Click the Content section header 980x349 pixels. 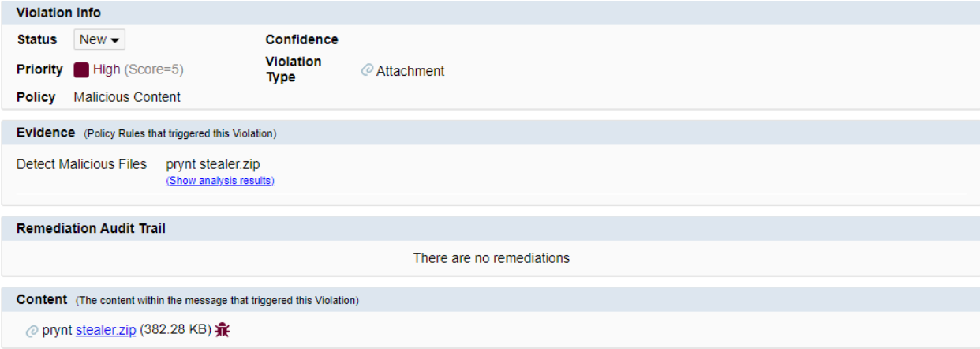click(490, 300)
